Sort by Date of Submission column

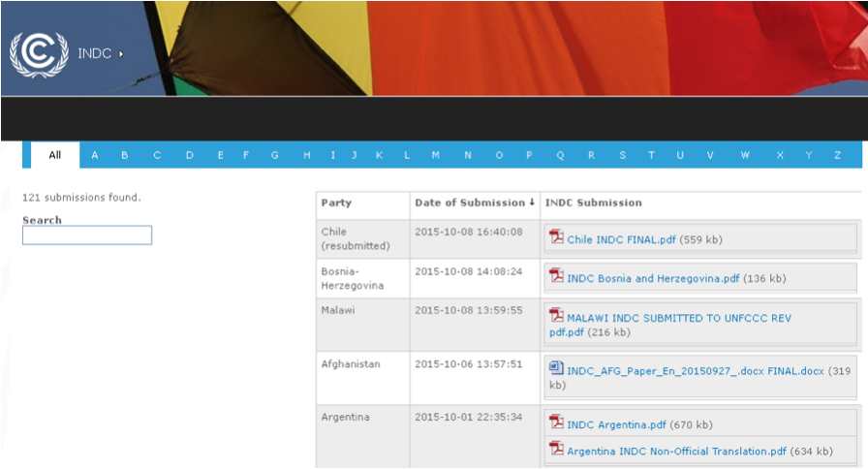point(474,203)
